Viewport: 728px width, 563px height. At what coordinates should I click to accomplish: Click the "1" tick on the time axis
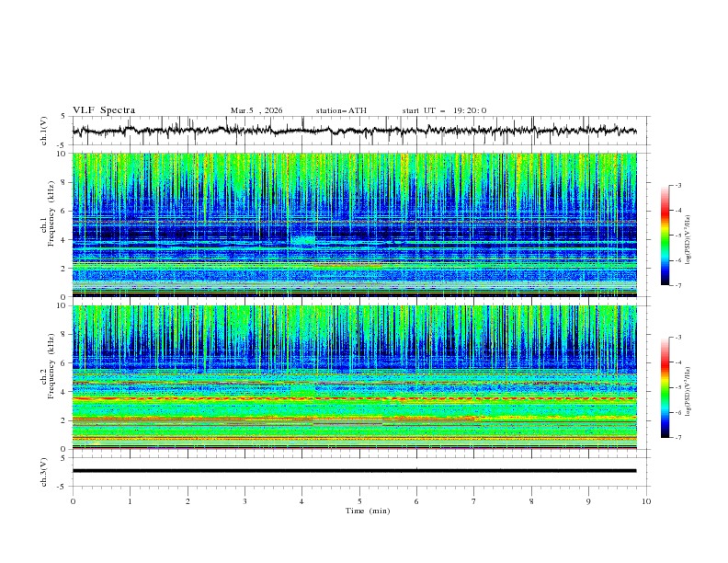pyautogui.click(x=131, y=501)
